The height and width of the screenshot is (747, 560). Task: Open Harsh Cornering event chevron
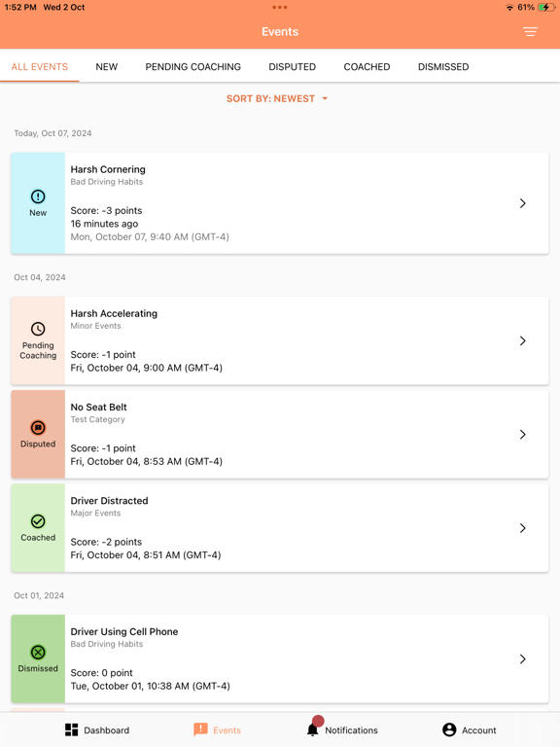pyautogui.click(x=522, y=203)
